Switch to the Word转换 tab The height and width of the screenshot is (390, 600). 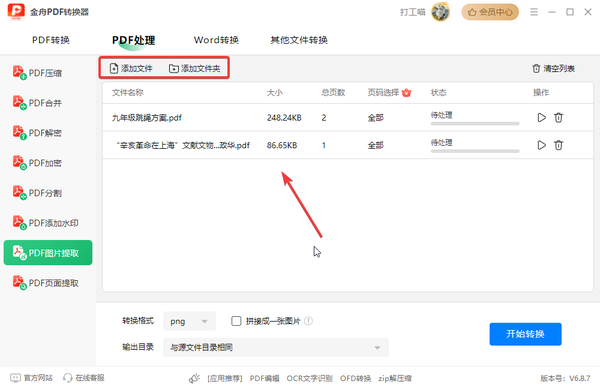click(216, 40)
